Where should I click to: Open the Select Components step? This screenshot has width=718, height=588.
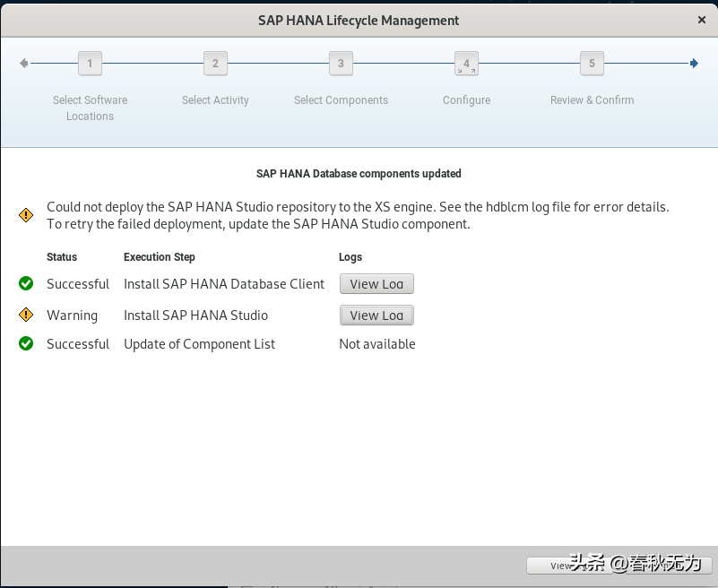click(341, 99)
